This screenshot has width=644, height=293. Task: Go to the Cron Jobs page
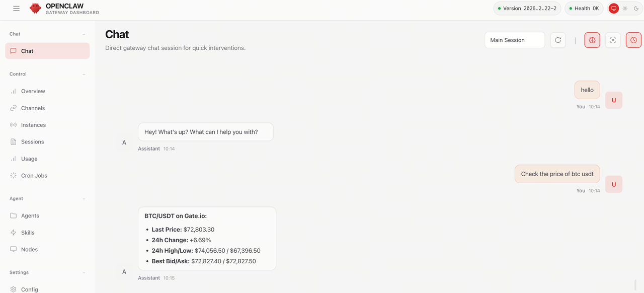pyautogui.click(x=34, y=176)
